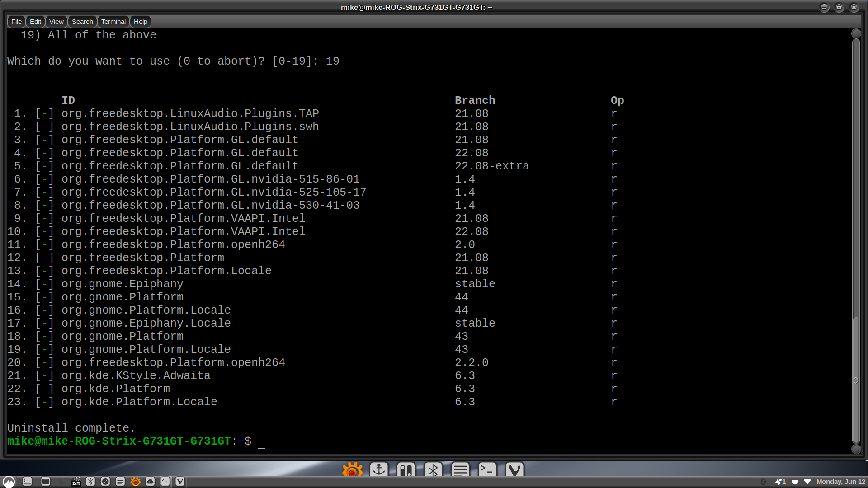The width and height of the screenshot is (868, 488).
Task: Click the compass browser icon in the panel
Action: coord(105,482)
